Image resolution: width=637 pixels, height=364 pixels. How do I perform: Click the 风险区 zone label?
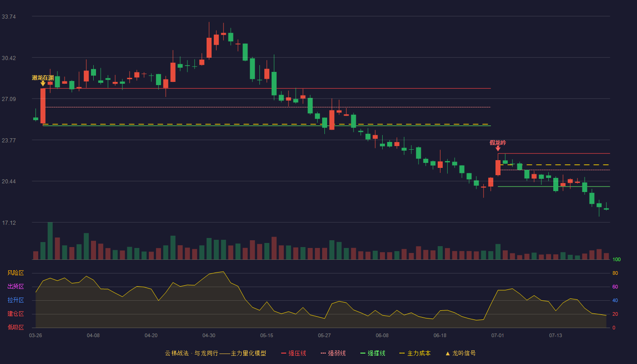[15, 273]
